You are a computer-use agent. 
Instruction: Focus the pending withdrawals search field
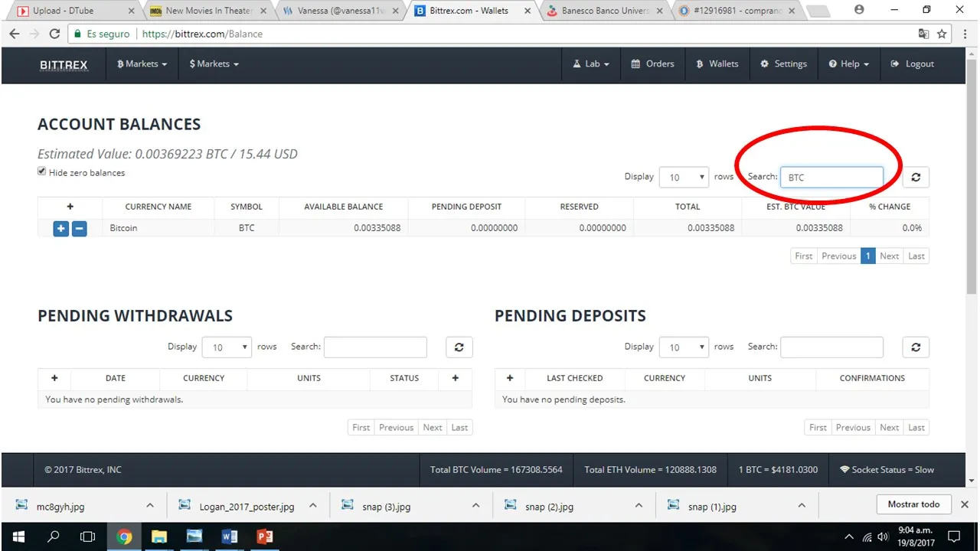[375, 347]
